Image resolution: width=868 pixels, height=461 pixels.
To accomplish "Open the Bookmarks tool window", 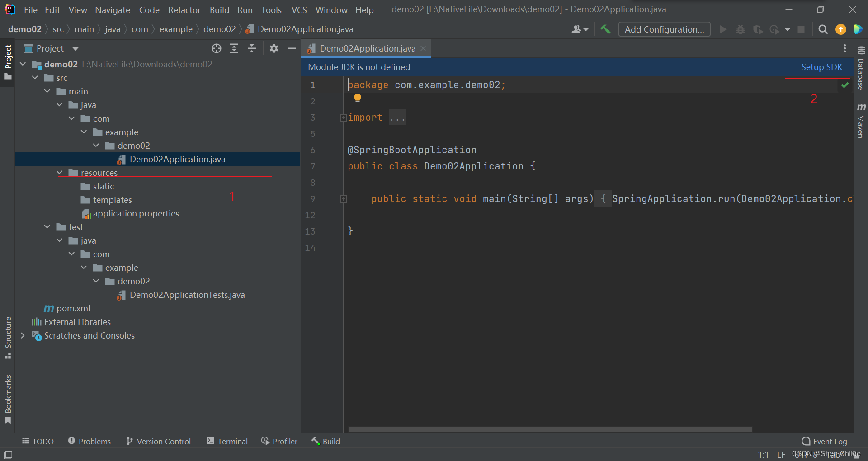I will point(8,400).
